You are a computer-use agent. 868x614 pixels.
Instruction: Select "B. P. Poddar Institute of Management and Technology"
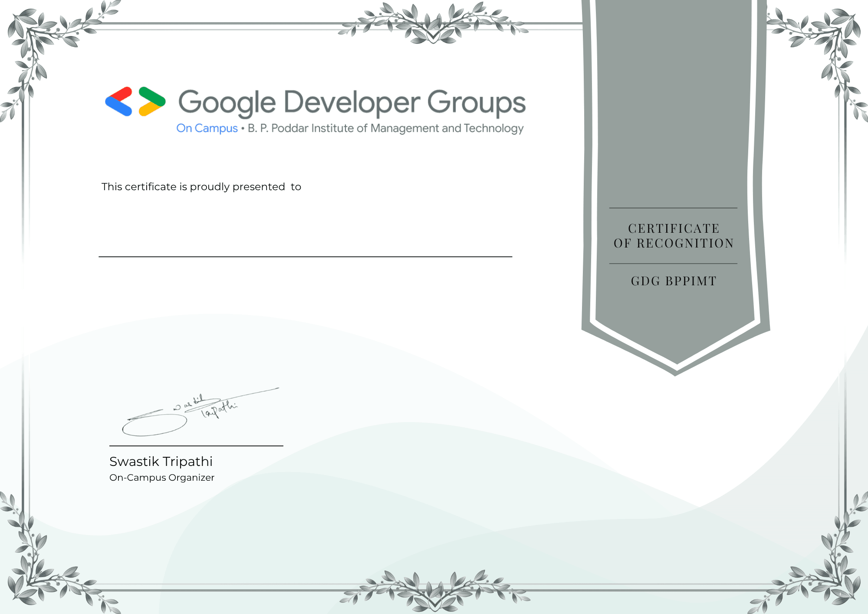(386, 129)
